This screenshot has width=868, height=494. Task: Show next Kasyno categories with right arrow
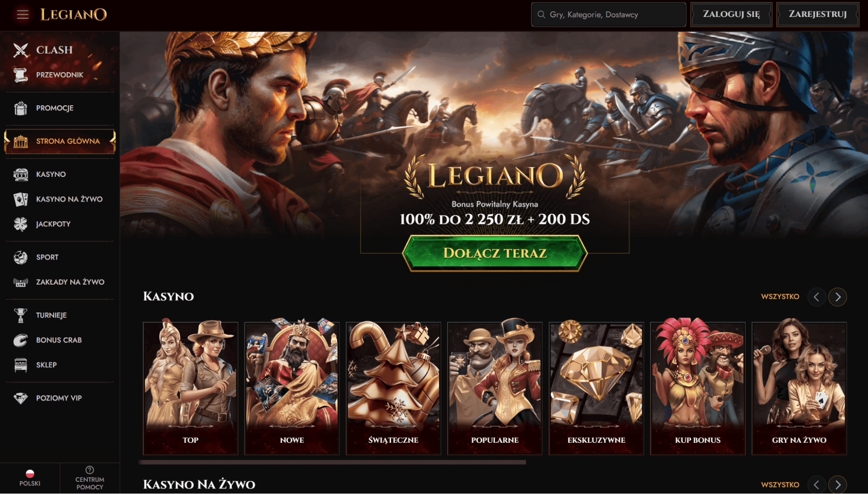(x=838, y=297)
